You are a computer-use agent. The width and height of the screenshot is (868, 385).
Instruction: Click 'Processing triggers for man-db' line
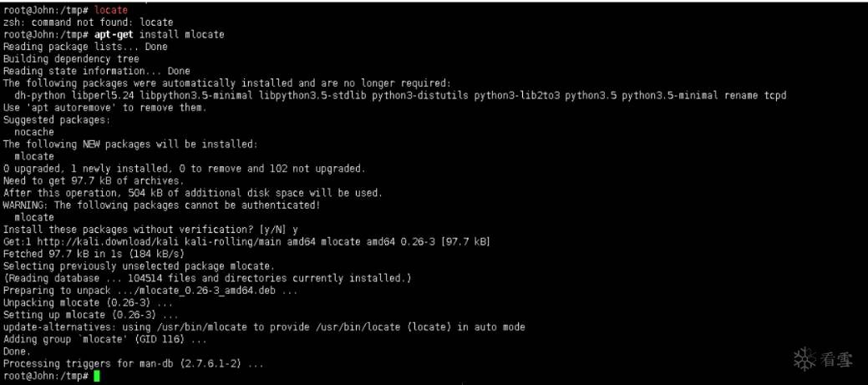[133, 364]
